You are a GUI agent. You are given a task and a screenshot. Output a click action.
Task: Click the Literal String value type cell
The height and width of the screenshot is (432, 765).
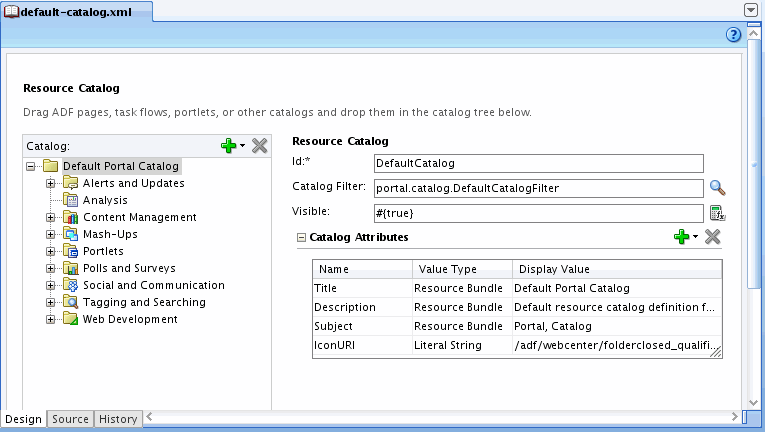tap(463, 345)
